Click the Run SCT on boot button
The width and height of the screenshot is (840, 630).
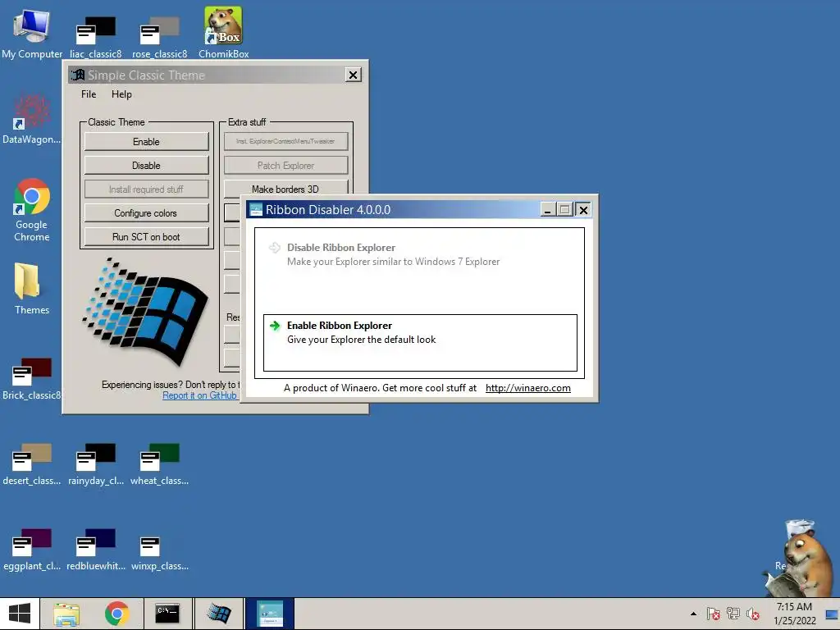click(146, 237)
